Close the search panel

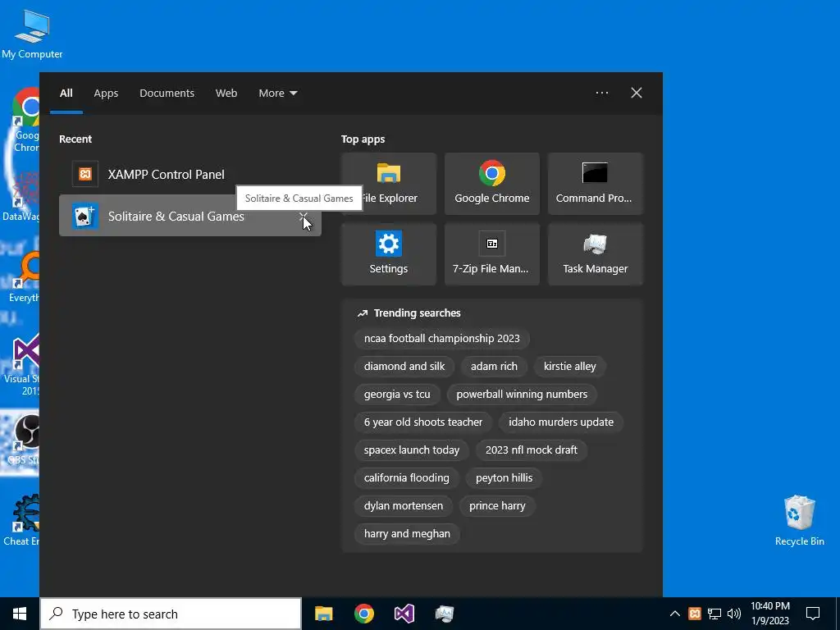637,93
